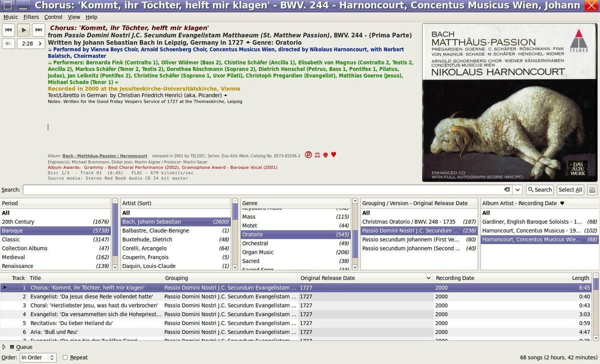Select 'All' in the Period pane

[x=55, y=213]
